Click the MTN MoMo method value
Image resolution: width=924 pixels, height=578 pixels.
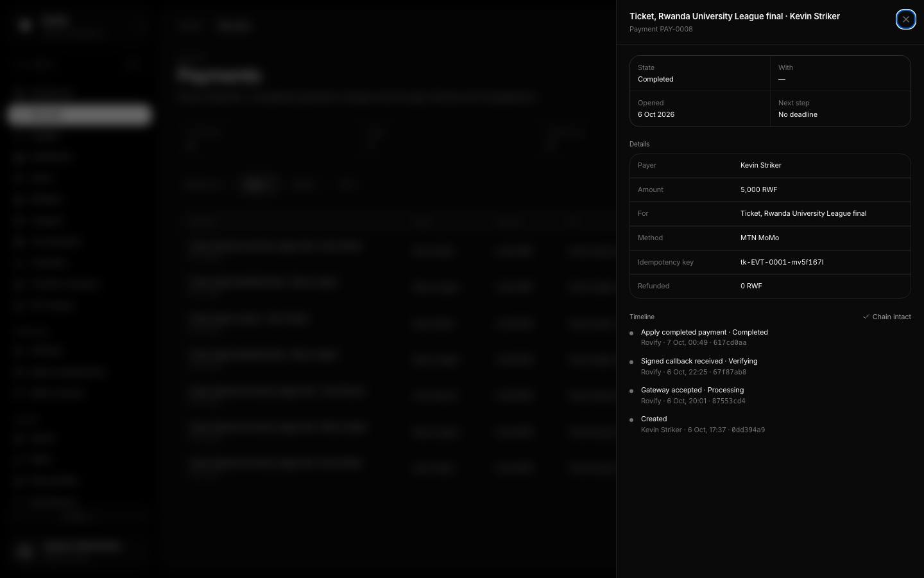pyautogui.click(x=760, y=238)
